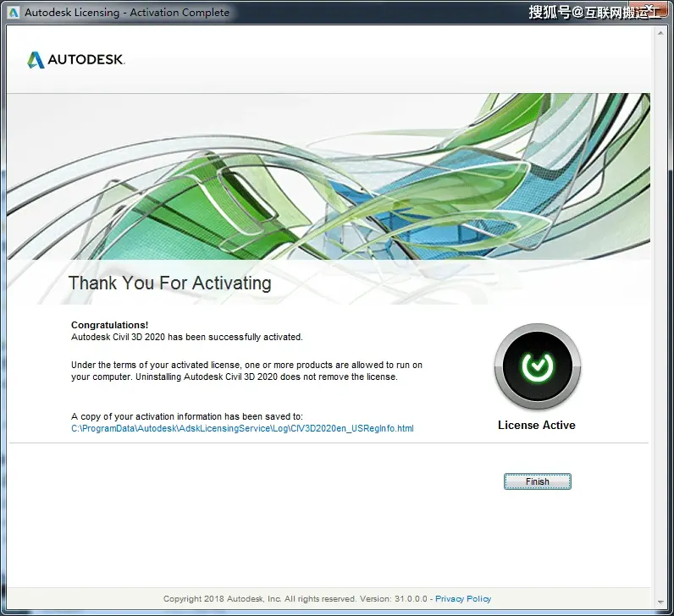The image size is (674, 616).
Task: Click the scrollbar down arrow
Action: point(660,602)
